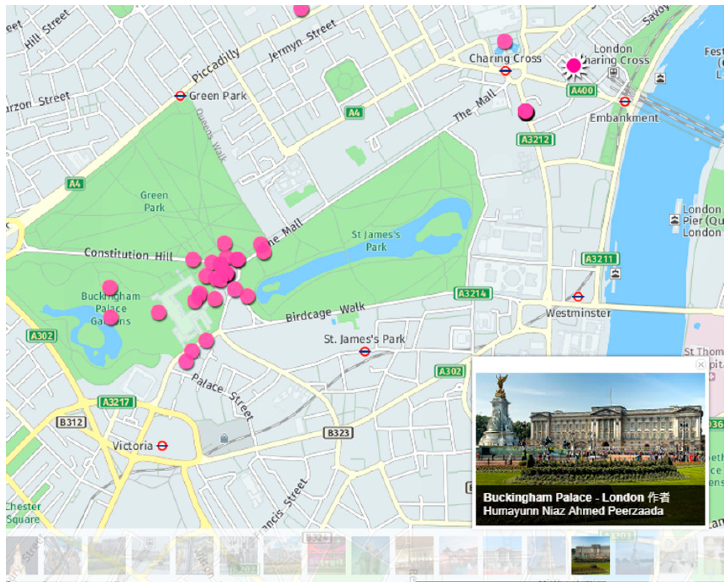Click the highlighted pink marker with sunburst
Viewport: 728px width, 588px height.
573,65
